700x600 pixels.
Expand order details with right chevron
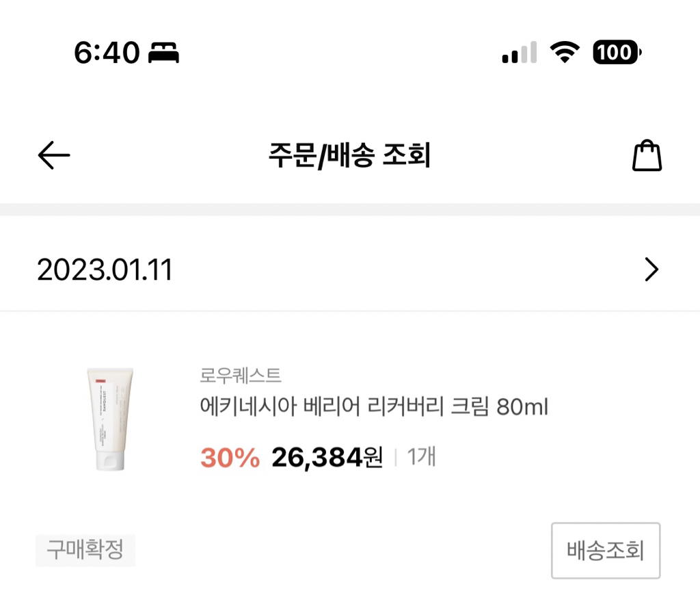pyautogui.click(x=651, y=270)
